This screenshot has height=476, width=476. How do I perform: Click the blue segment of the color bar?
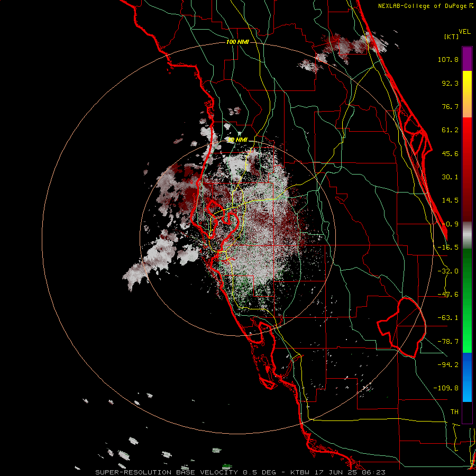coord(467,377)
